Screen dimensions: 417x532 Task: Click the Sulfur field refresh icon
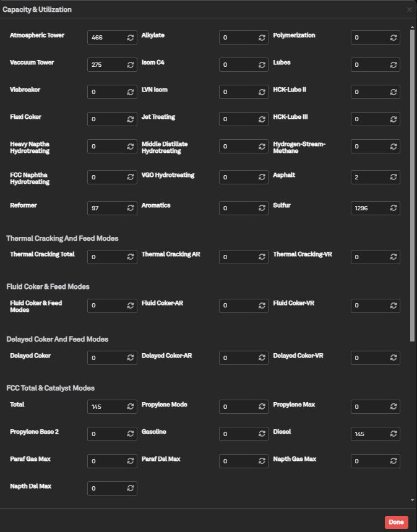(x=393, y=208)
